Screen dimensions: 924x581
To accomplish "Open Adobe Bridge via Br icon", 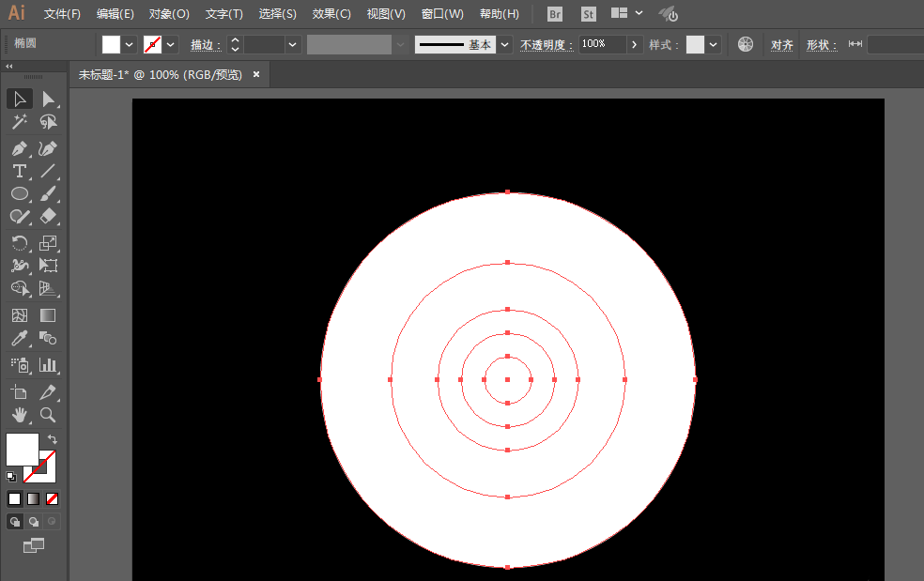I will 555,14.
